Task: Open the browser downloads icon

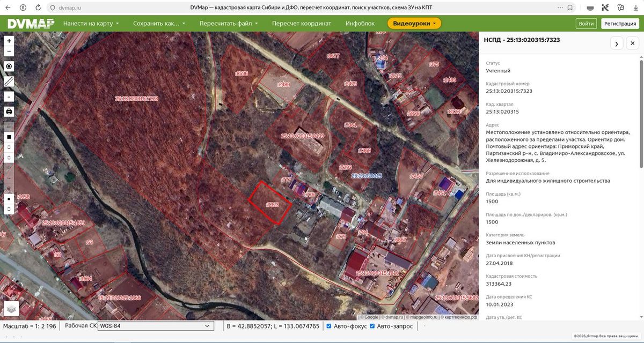Action: [636, 8]
